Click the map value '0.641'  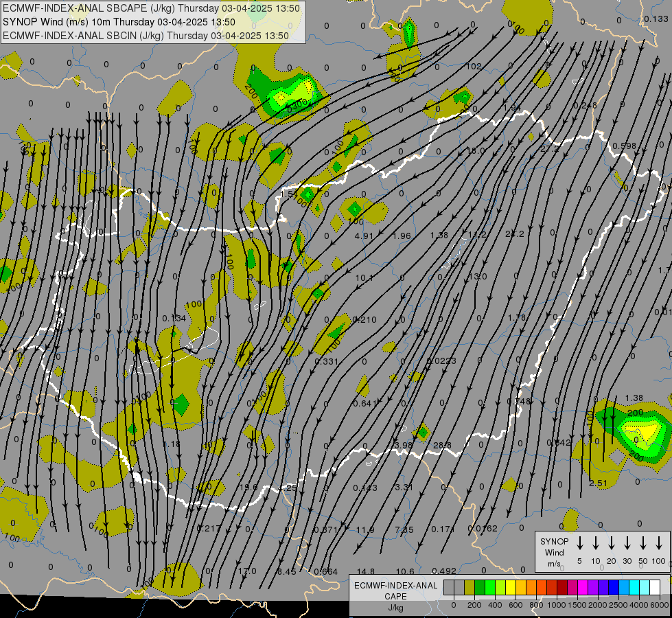365,404
